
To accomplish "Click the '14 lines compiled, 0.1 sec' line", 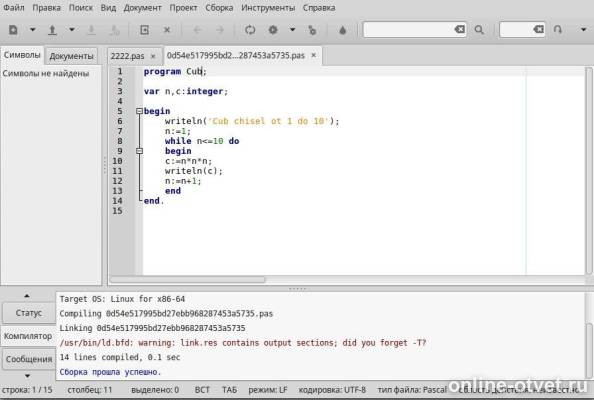I will (120, 357).
